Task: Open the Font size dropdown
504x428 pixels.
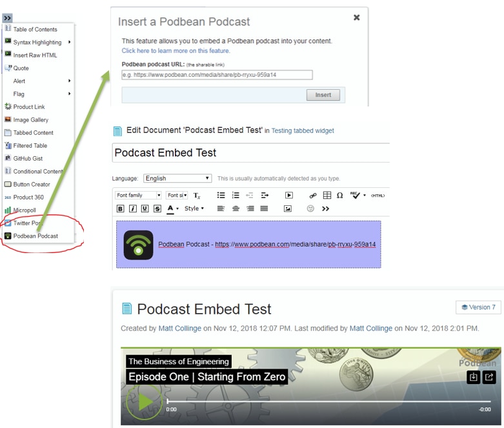Action: coord(177,195)
